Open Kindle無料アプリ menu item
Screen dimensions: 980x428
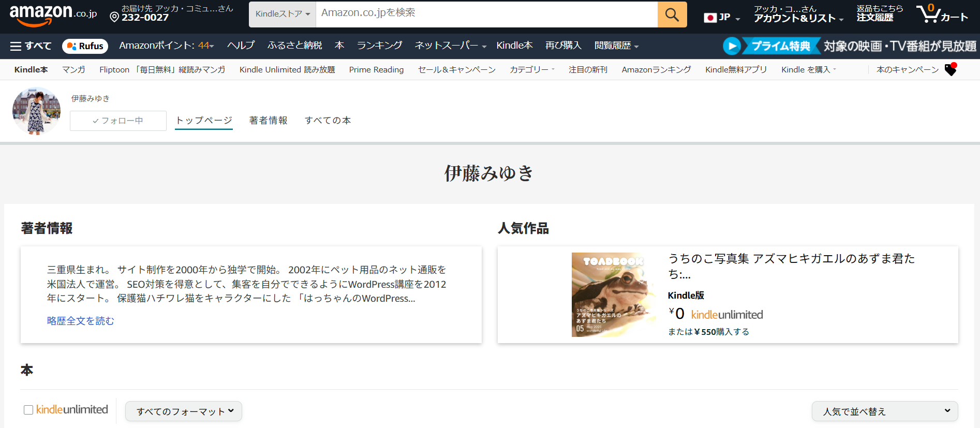(x=736, y=69)
